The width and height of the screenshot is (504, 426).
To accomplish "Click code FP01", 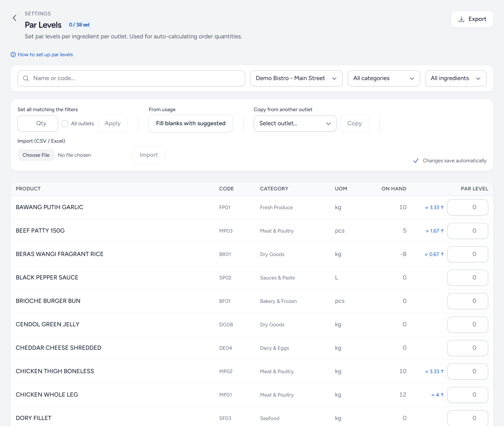I will point(225,207).
